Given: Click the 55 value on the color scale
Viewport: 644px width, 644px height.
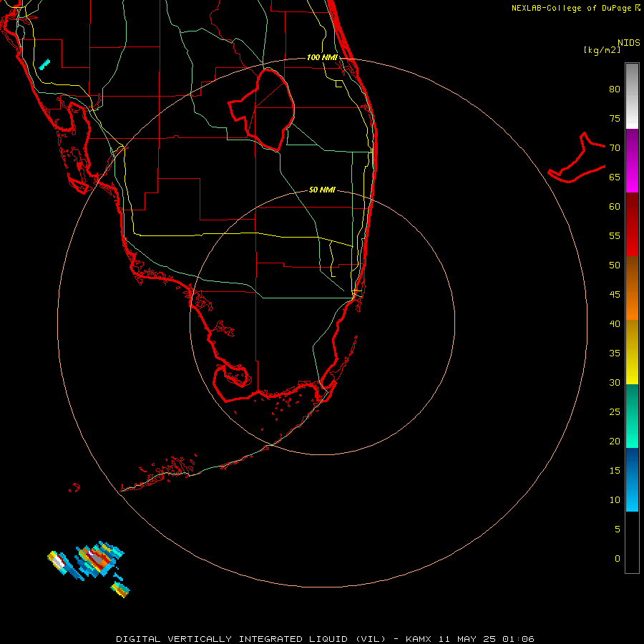Looking at the screenshot, I should pyautogui.click(x=615, y=235).
